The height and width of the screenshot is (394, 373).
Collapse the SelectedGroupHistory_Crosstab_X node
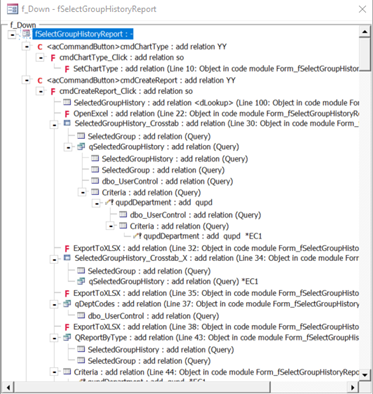pos(54,260)
